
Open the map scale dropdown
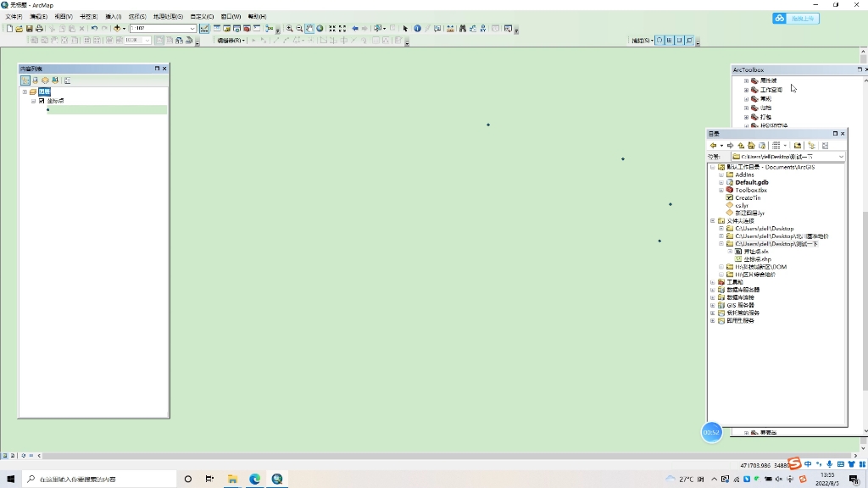coord(192,28)
